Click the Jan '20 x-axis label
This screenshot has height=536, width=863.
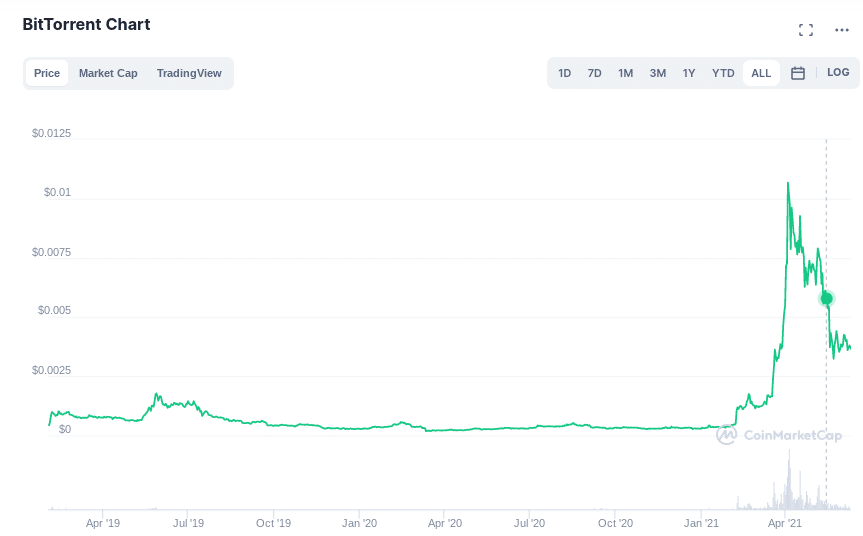(359, 523)
